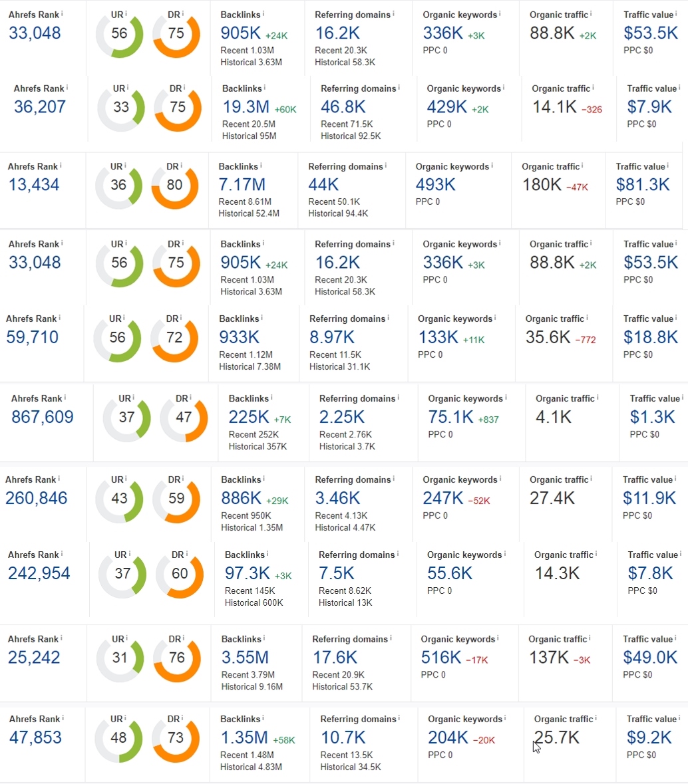The height and width of the screenshot is (784, 688).
Task: Open info icon beside Backlinks label above 97.3K
Action: click(x=267, y=554)
